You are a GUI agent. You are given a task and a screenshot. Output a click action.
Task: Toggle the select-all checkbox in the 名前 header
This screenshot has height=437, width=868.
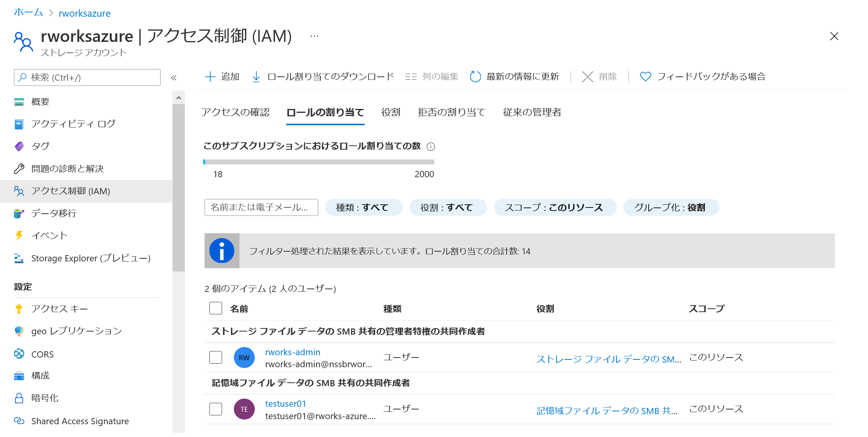[216, 308]
